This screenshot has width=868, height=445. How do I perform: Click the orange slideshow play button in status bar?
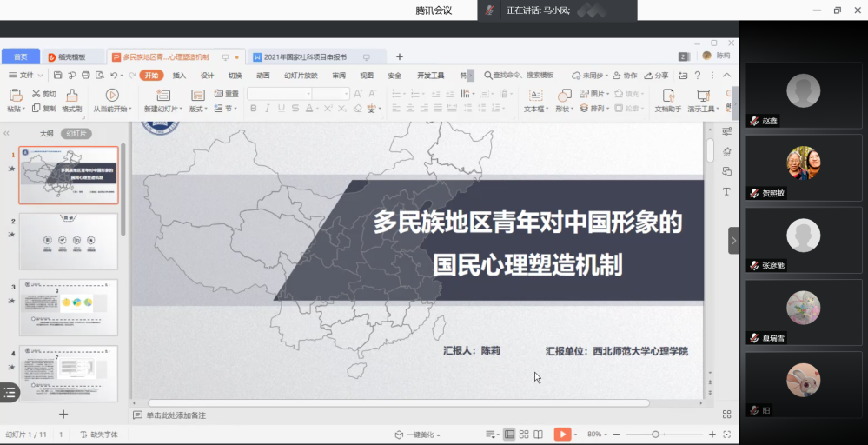point(563,434)
